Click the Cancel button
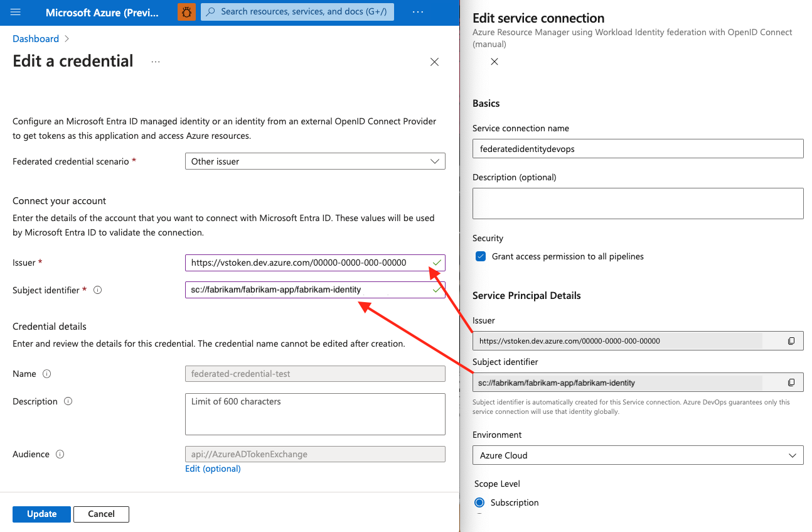Image resolution: width=812 pixels, height=532 pixels. click(101, 514)
